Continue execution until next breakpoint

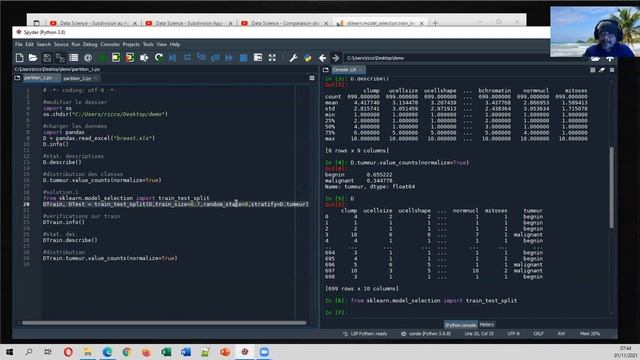229,58
